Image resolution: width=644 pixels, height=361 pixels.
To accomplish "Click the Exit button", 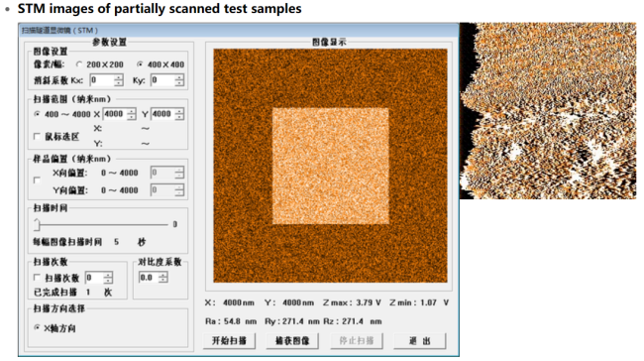I will click(420, 341).
